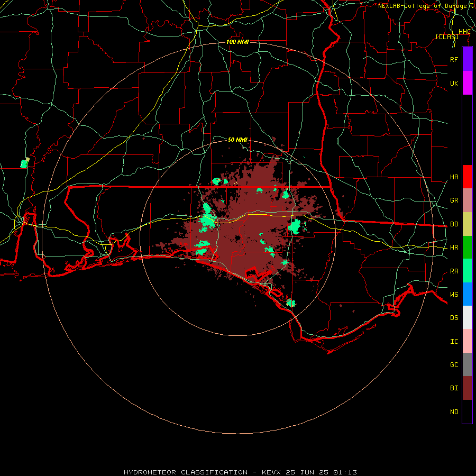Image resolution: width=476 pixels, height=476 pixels.
Task: Click the ND legend label
Action: click(x=454, y=412)
